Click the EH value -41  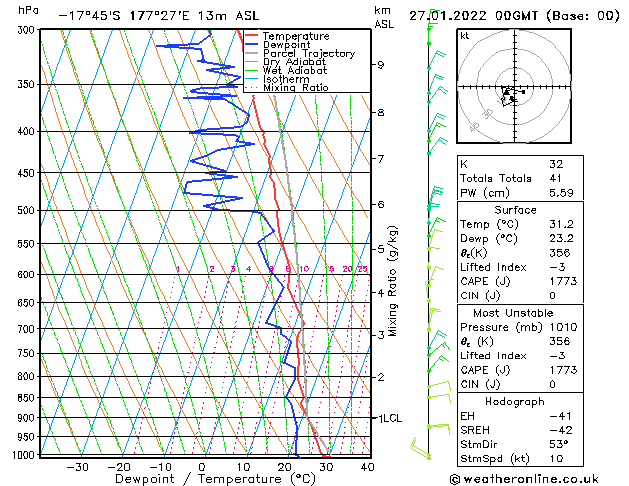click(560, 416)
